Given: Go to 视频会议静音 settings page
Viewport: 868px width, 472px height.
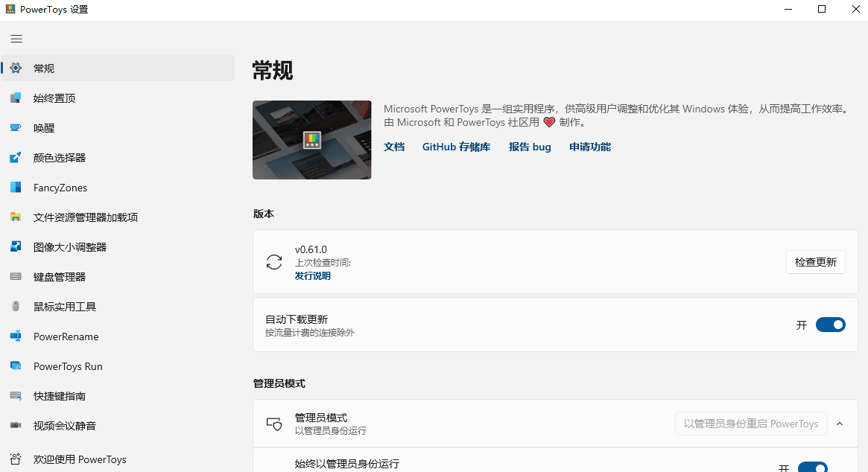Looking at the screenshot, I should pos(64,426).
